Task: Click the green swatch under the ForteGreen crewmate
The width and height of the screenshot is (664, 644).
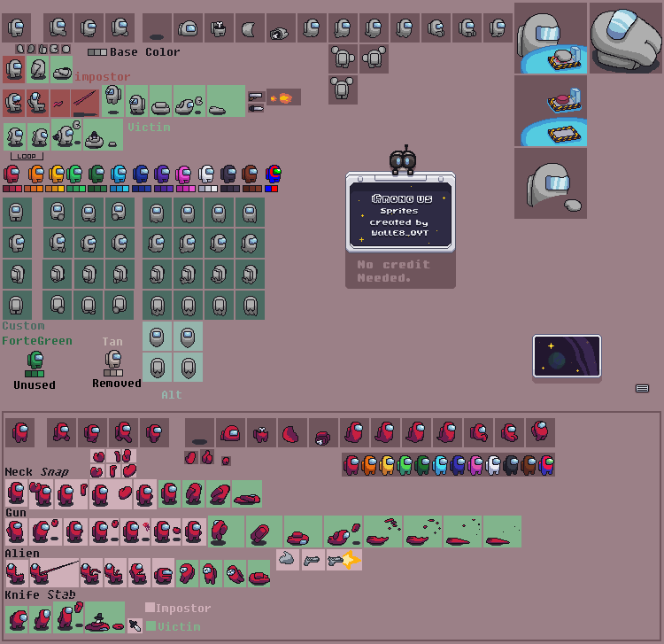Action: (35, 374)
